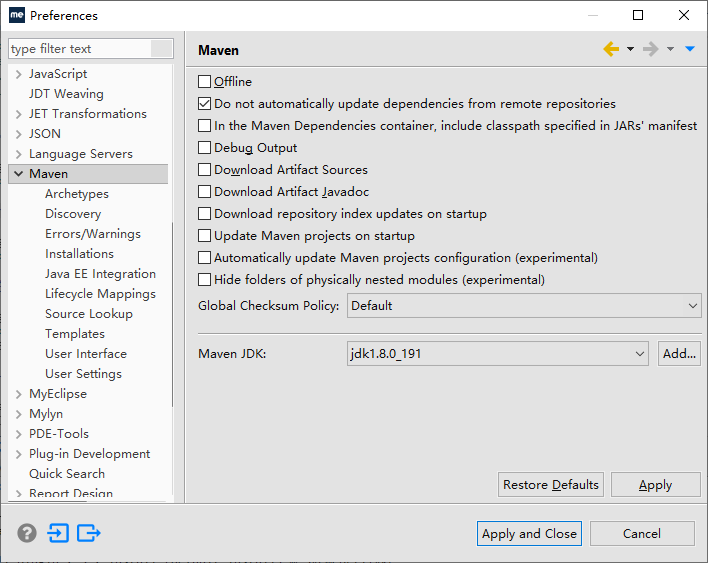Click Add... button next to Maven JDK
The height and width of the screenshot is (563, 708).
click(679, 354)
